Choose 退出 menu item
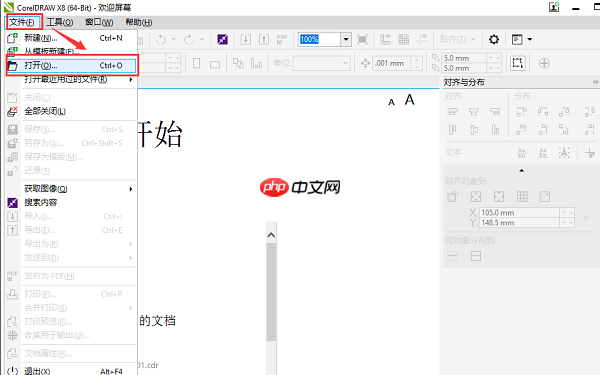 (x=72, y=371)
